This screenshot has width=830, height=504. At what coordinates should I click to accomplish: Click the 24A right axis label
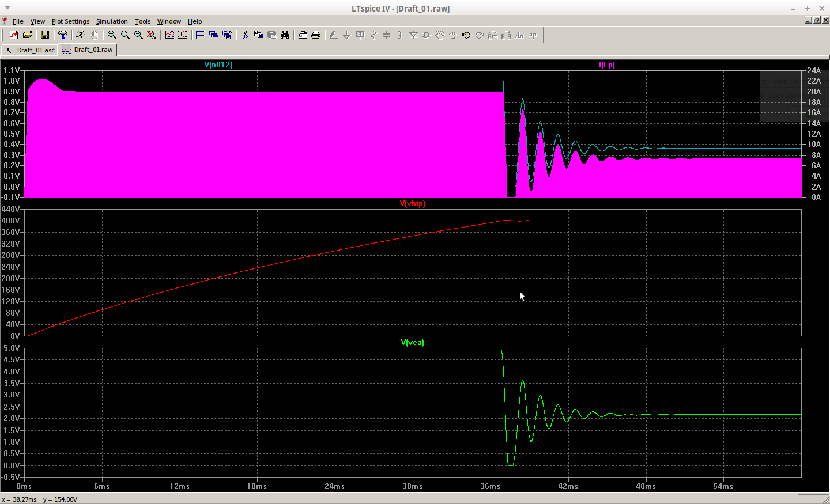pos(814,70)
